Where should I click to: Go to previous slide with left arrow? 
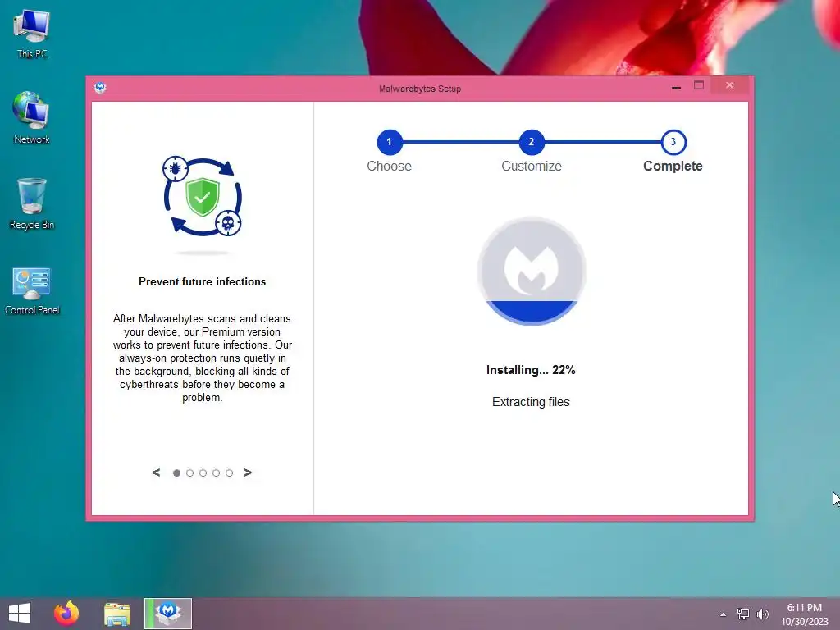pyautogui.click(x=156, y=472)
